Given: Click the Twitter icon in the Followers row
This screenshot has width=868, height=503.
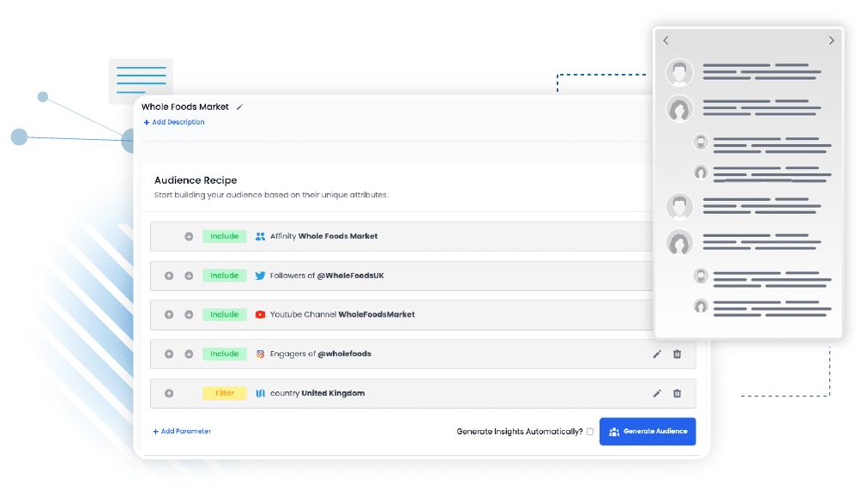Looking at the screenshot, I should coord(260,276).
